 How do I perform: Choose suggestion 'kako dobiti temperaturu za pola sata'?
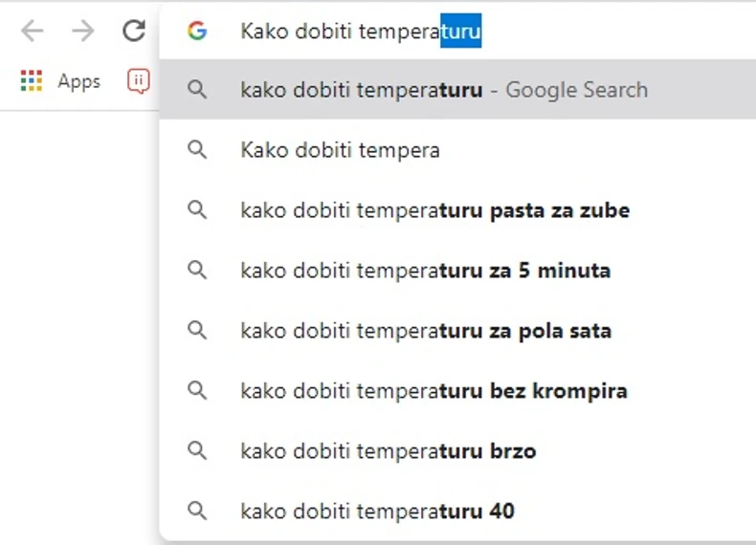tap(426, 331)
